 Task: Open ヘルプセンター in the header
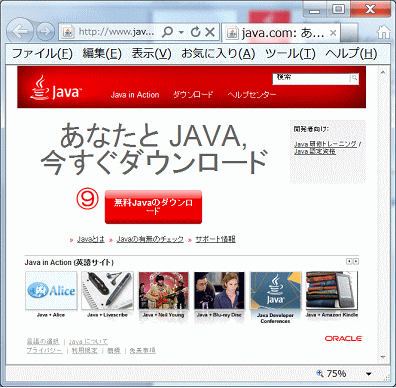[x=252, y=95]
